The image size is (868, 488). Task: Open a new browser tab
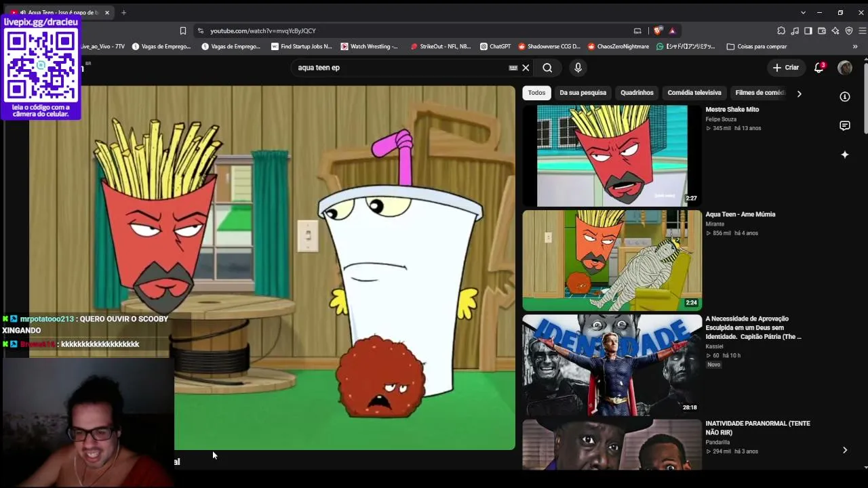[123, 12]
